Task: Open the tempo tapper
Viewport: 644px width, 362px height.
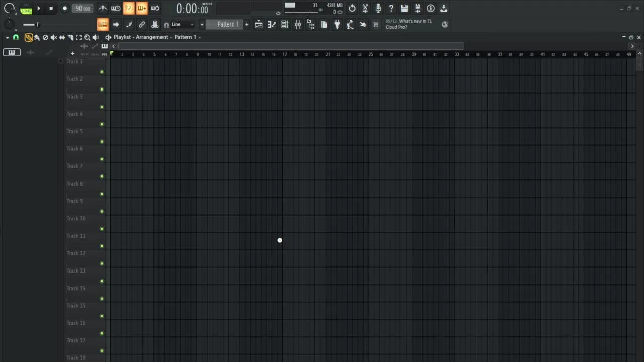Action: click(350, 24)
